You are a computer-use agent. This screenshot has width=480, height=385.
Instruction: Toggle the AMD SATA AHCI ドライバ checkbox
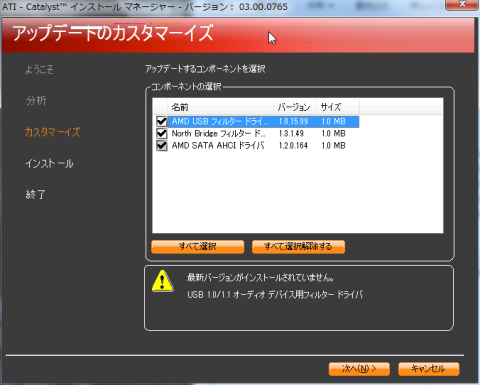(x=162, y=146)
